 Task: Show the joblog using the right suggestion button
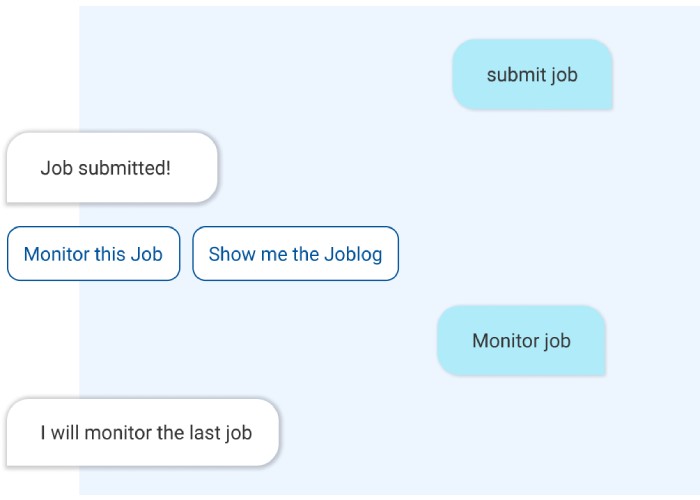pos(295,254)
